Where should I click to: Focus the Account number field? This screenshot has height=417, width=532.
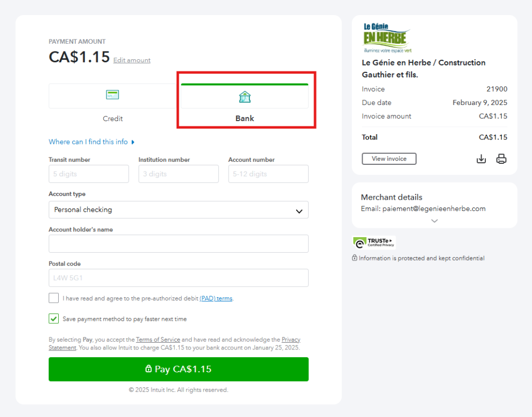(x=269, y=174)
